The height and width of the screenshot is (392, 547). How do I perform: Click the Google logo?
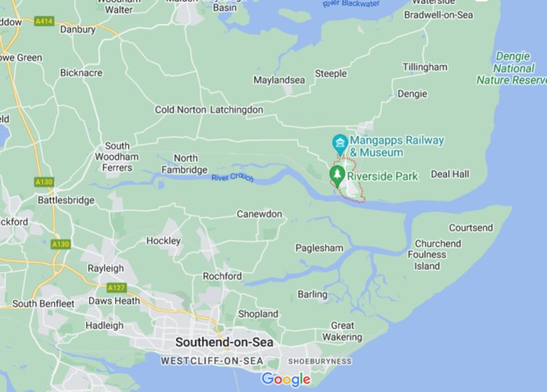(286, 379)
